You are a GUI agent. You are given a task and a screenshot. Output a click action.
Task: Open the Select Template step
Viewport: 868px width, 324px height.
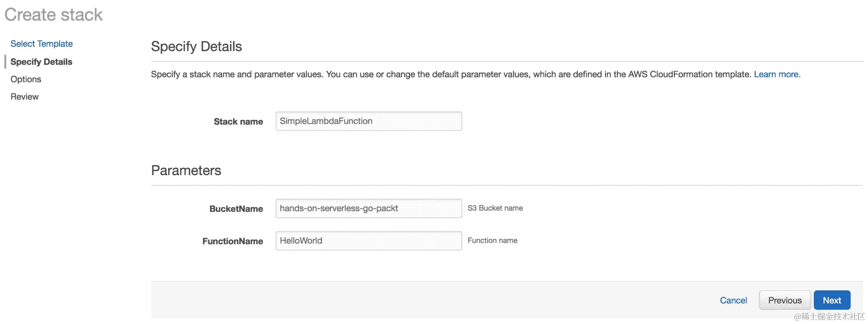[41, 44]
